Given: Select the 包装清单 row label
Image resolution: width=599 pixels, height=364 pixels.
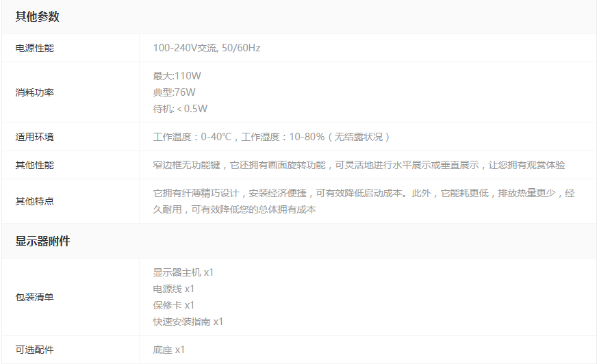Looking at the screenshot, I should [x=35, y=297].
